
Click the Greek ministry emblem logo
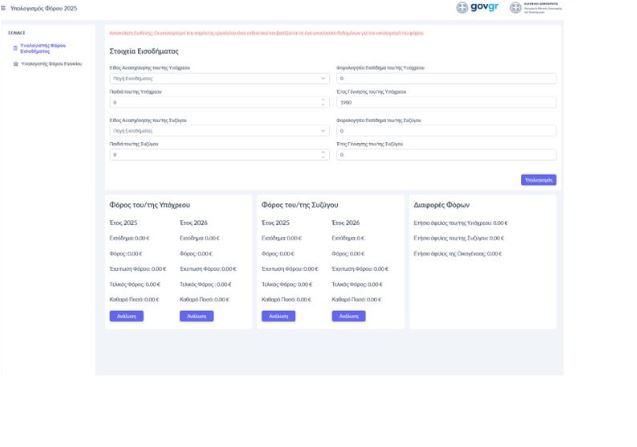tap(530, 8)
